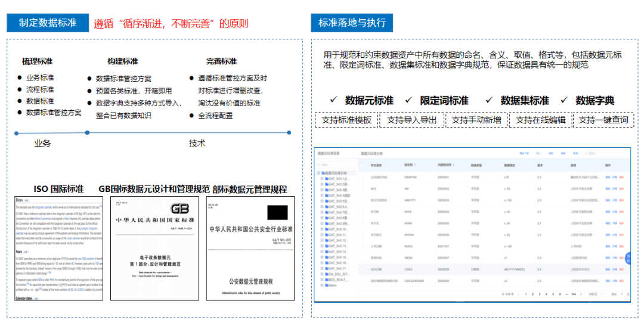Select the 标准落地与执行 blue header tab
Viewport: 644px width, 323px height.
tap(351, 23)
